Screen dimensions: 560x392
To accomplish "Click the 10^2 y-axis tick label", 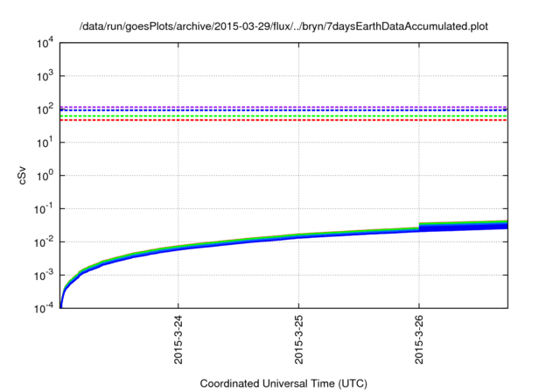I will 45,109.
